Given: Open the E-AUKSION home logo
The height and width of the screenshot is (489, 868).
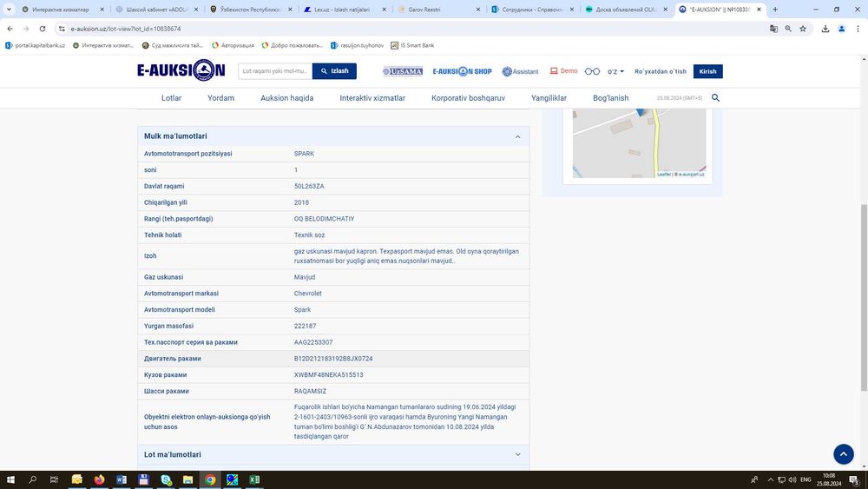Looking at the screenshot, I should click(181, 70).
